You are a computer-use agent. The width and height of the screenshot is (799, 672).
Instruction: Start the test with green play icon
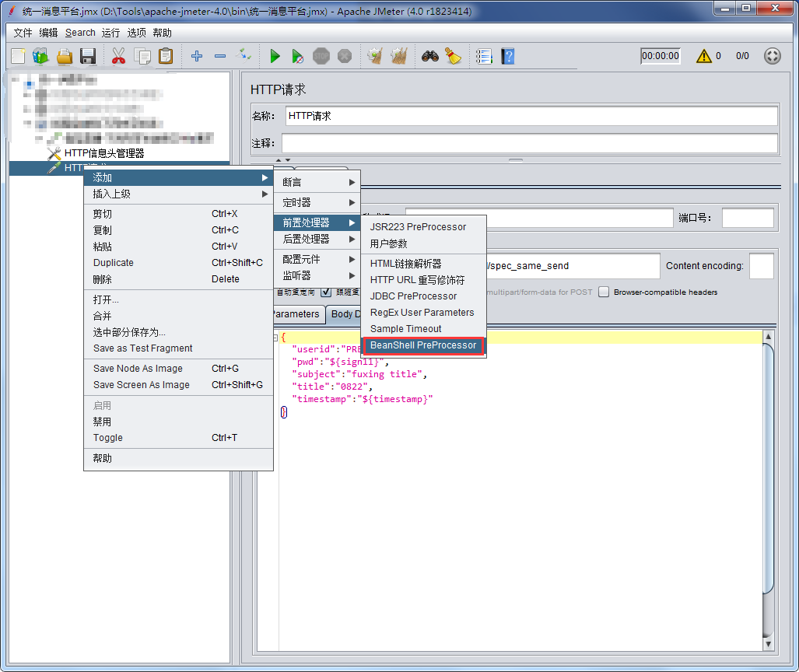coord(275,56)
